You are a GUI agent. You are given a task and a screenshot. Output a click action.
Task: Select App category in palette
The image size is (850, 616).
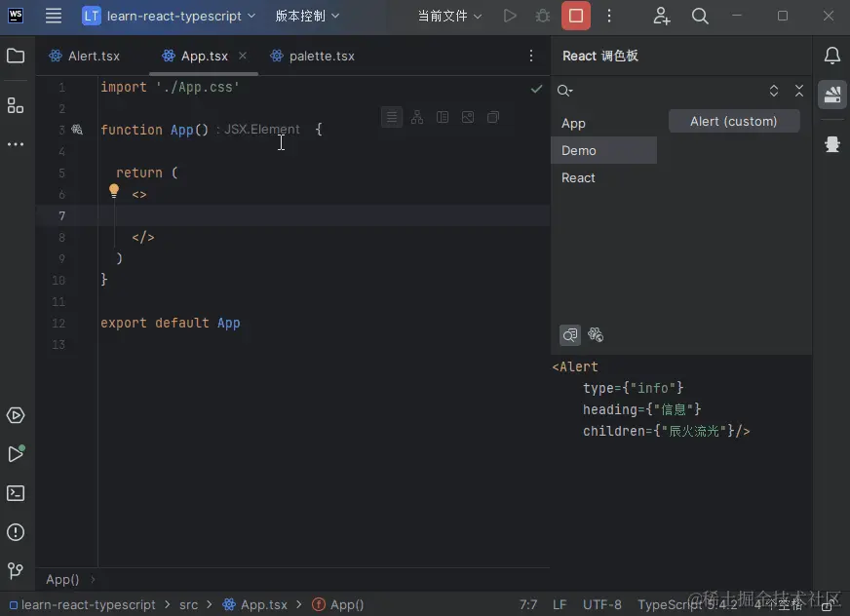(603, 123)
